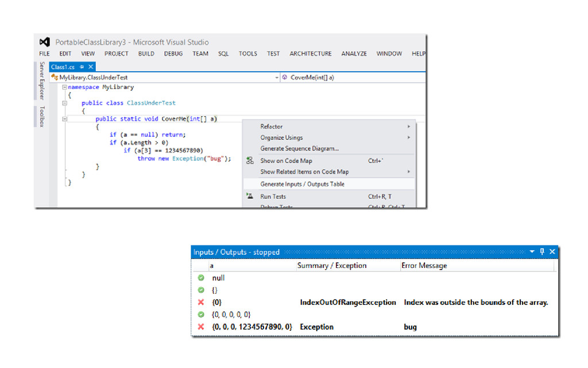Image resolution: width=588 pixels, height=368 pixels.
Task: Open Inputs / Outputs window options dropdown
Action: [532, 252]
